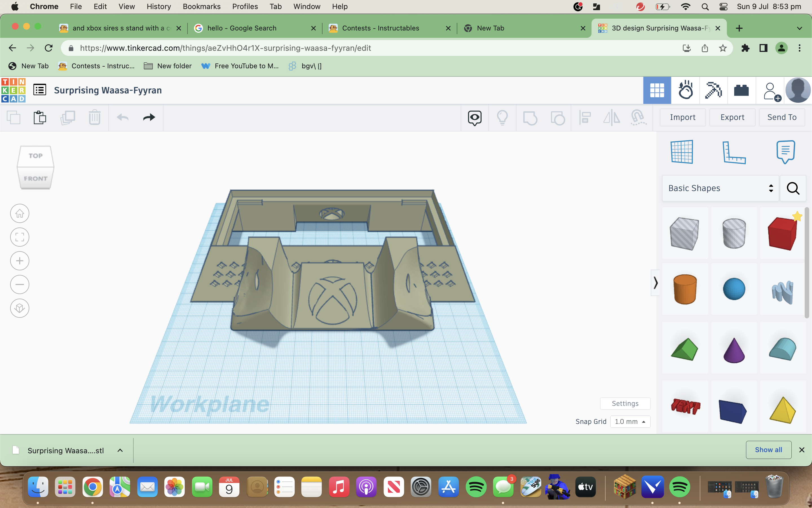Open the Profiles menu
Viewport: 812px width, 508px height.
[245, 6]
